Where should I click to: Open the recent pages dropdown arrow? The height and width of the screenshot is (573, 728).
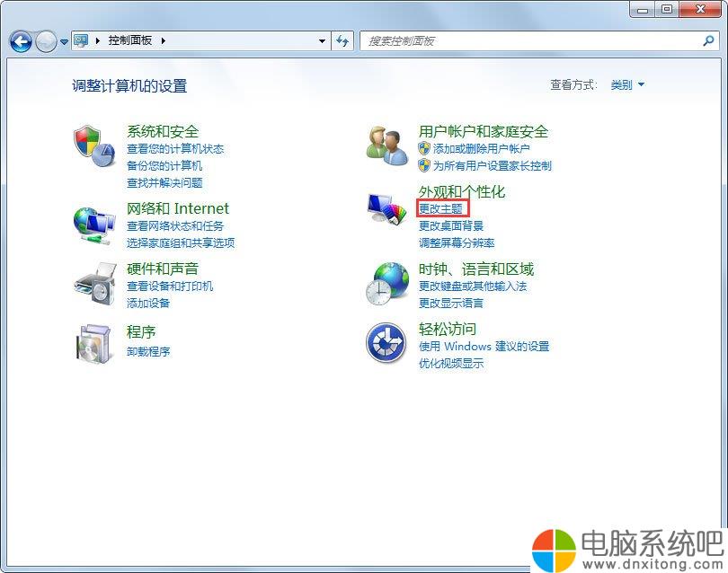click(x=64, y=41)
